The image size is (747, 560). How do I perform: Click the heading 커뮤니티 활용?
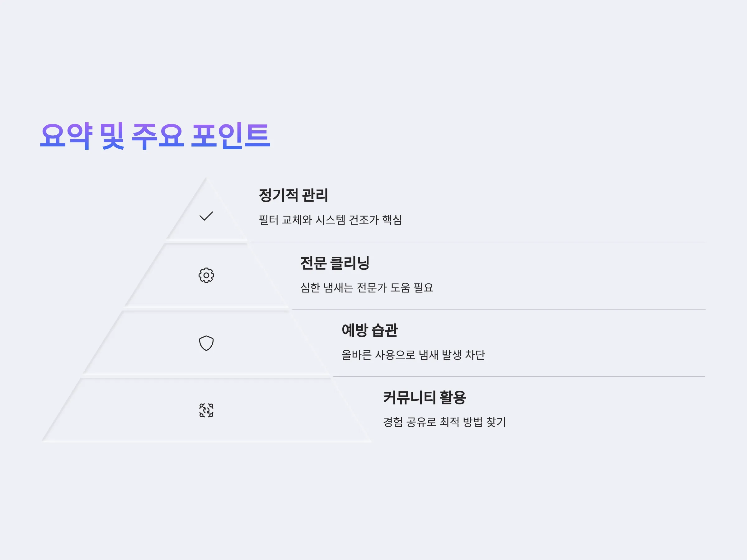coord(425,397)
